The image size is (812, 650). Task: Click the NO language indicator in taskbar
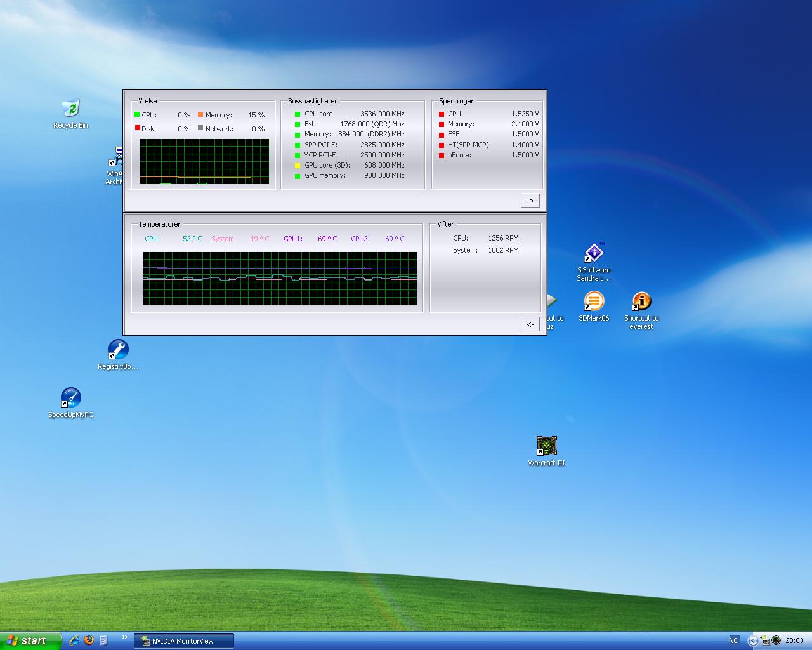pos(733,640)
